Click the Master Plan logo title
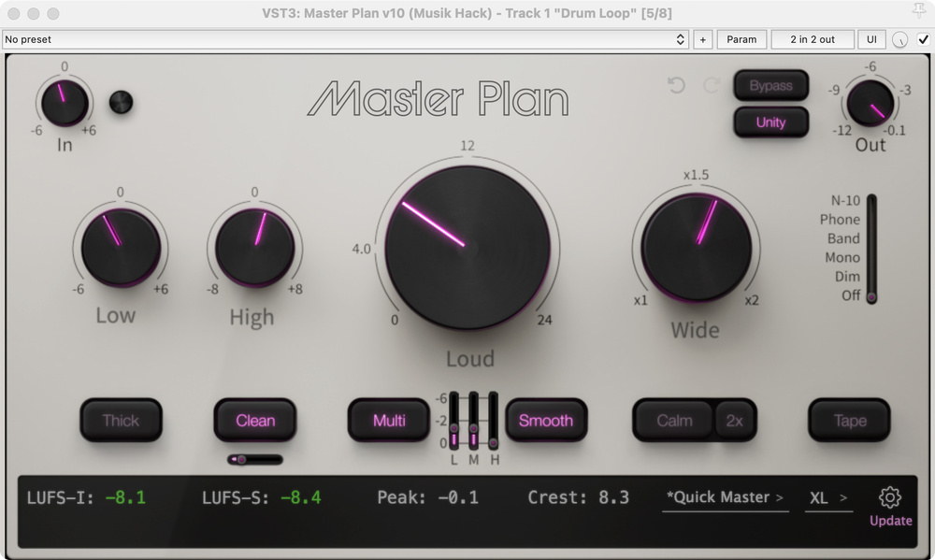This screenshot has height=560, width=935. (x=439, y=98)
